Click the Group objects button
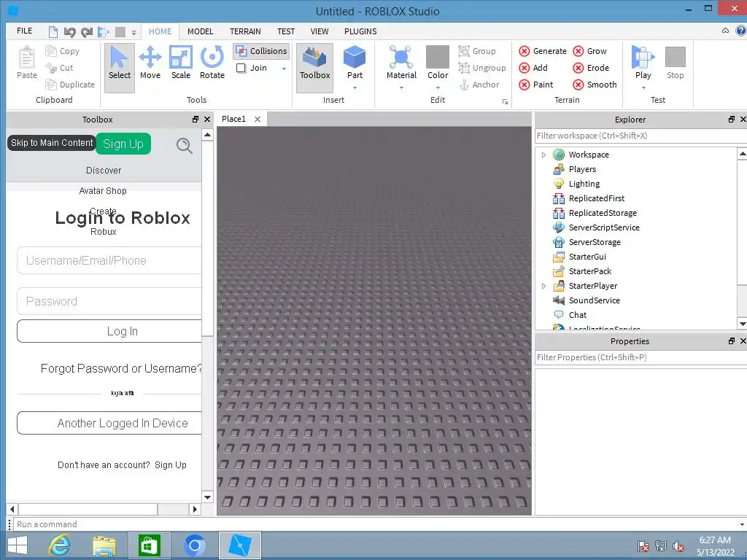Viewport: 747px width, 560px height. point(477,51)
